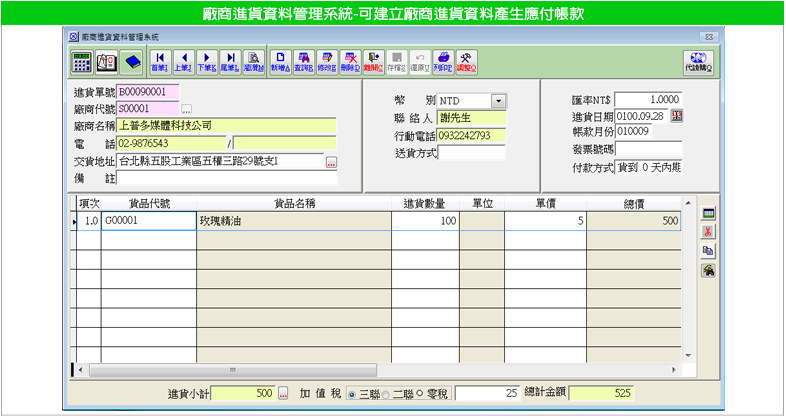Jump to first record with 首筆 button

coord(159,61)
